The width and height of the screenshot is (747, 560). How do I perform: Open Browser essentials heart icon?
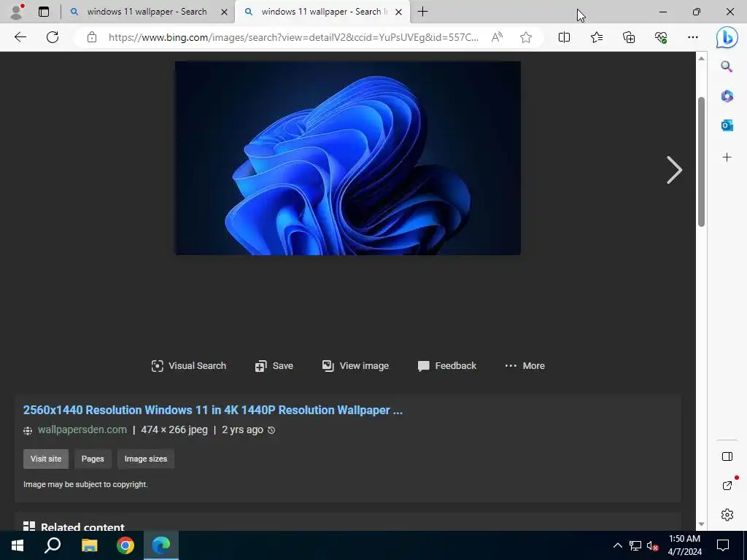click(661, 37)
